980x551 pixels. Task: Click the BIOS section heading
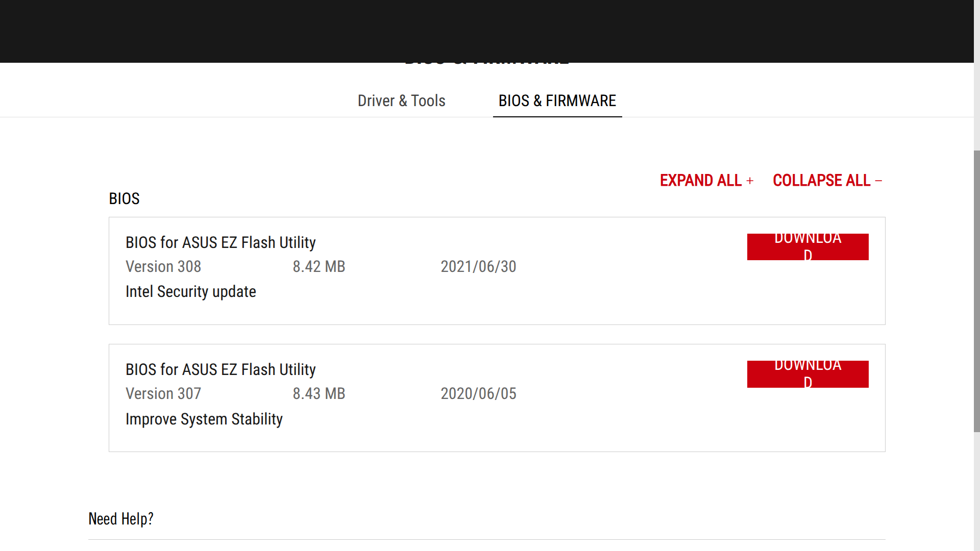(124, 198)
